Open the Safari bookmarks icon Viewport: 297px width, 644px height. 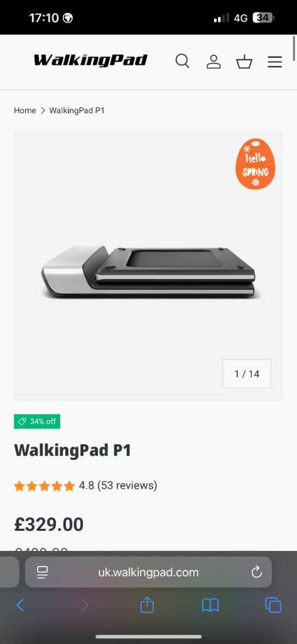click(210, 605)
